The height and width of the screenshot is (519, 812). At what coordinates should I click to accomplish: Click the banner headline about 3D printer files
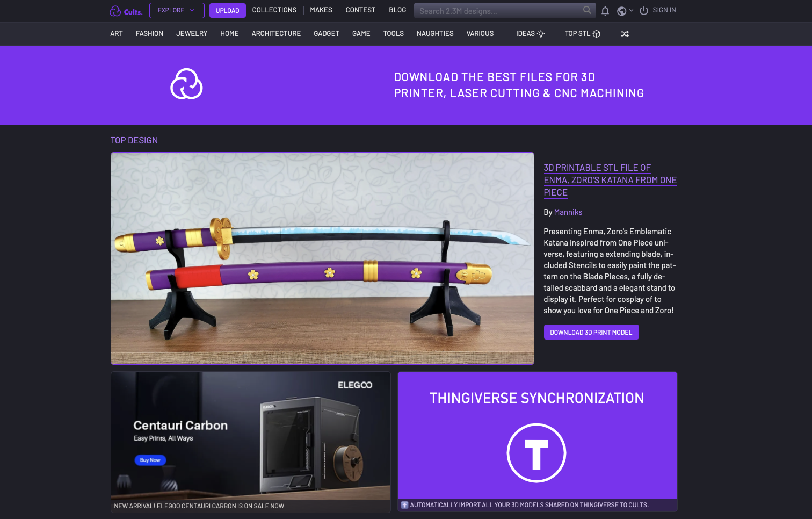pyautogui.click(x=519, y=85)
